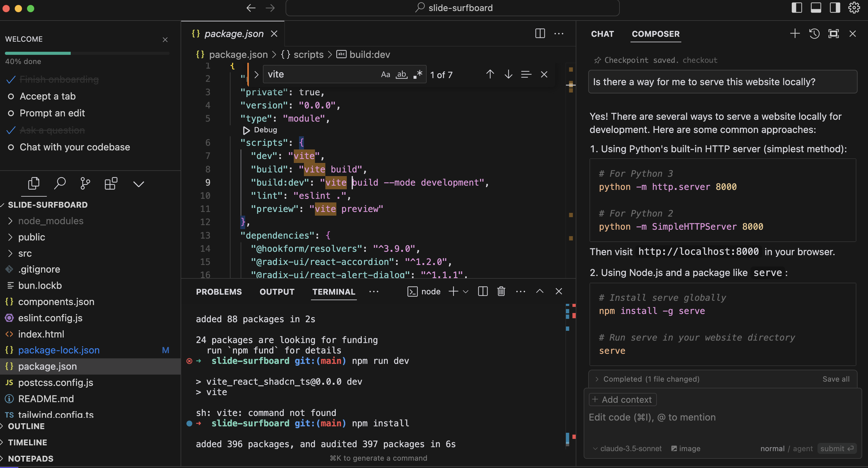Click the Split Editor icon in toolbar
Viewport: 868px width, 468px height.
pyautogui.click(x=540, y=33)
